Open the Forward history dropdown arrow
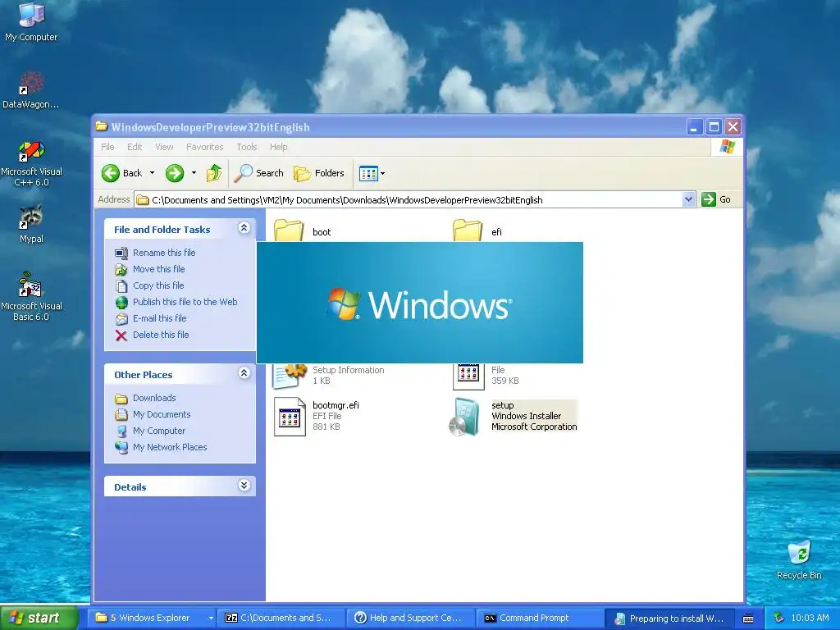Image resolution: width=840 pixels, height=630 pixels. [194, 173]
